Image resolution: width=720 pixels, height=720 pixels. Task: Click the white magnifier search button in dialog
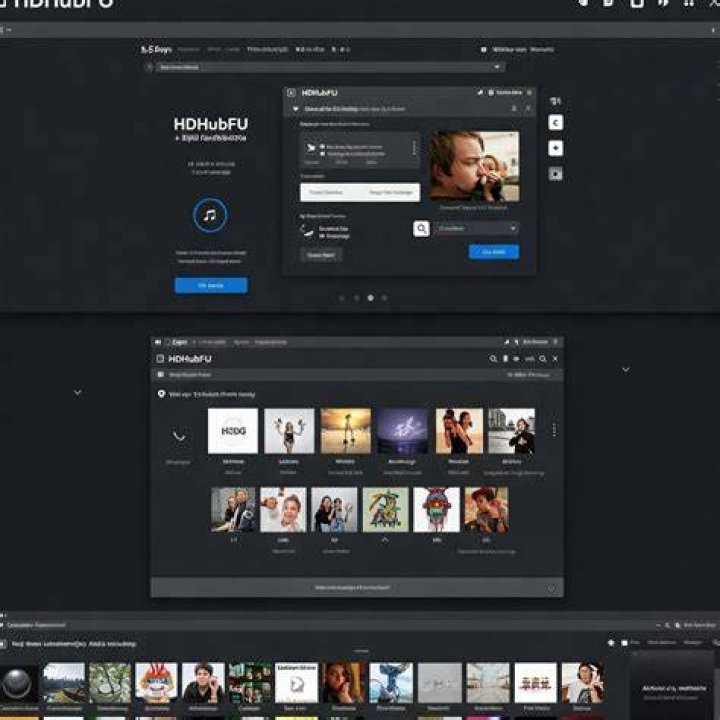click(421, 228)
